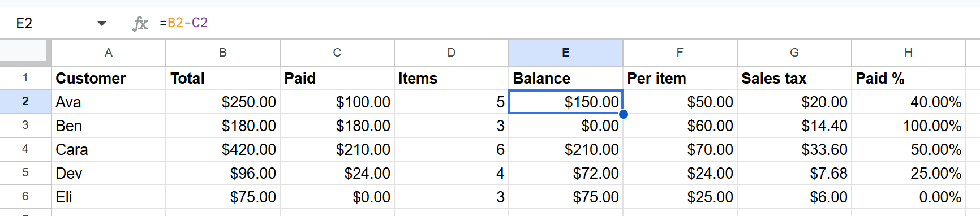
Task: Select Dev's balance $72.00
Action: click(x=566, y=173)
